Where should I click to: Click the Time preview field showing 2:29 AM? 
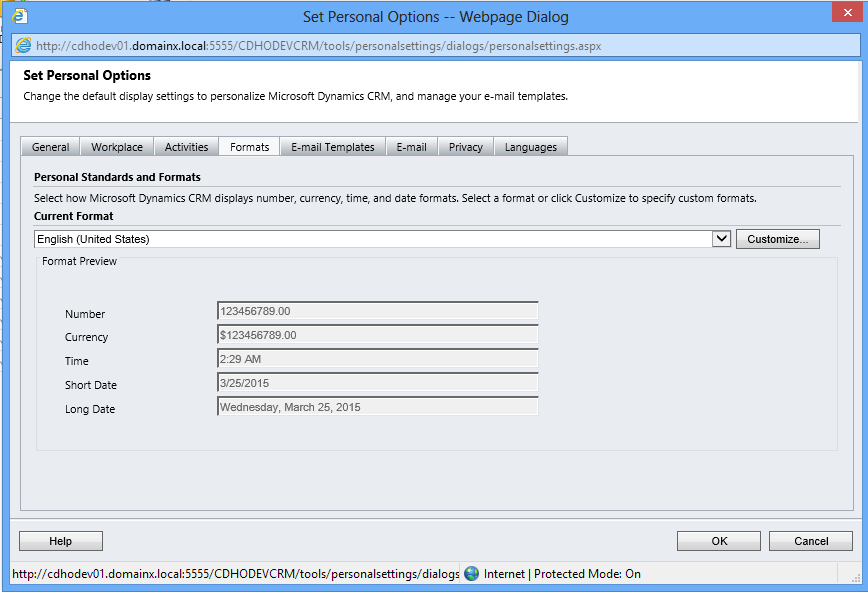tap(378, 359)
